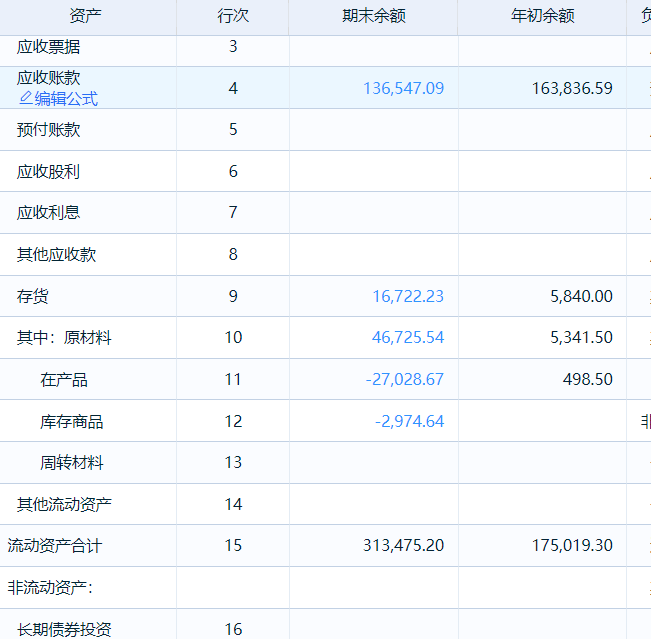This screenshot has width=651, height=639.
Task: Select the 应收股利 row label
Action: point(49,171)
